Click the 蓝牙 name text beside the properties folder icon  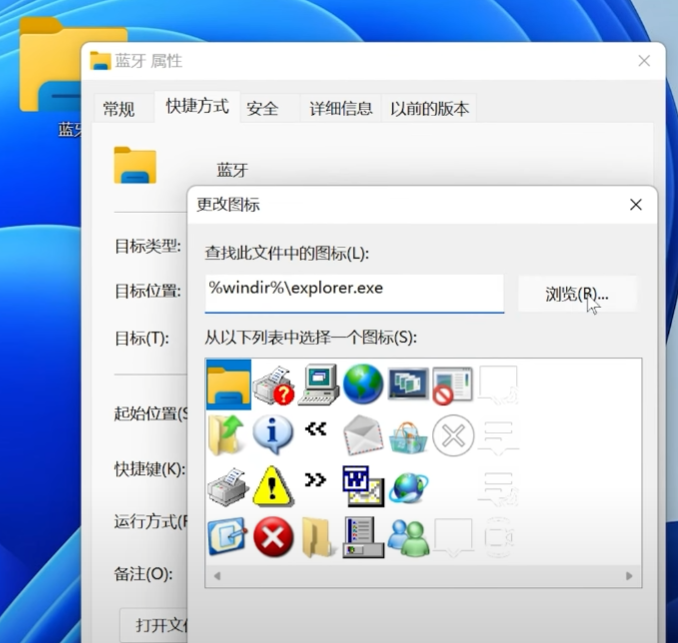click(233, 170)
